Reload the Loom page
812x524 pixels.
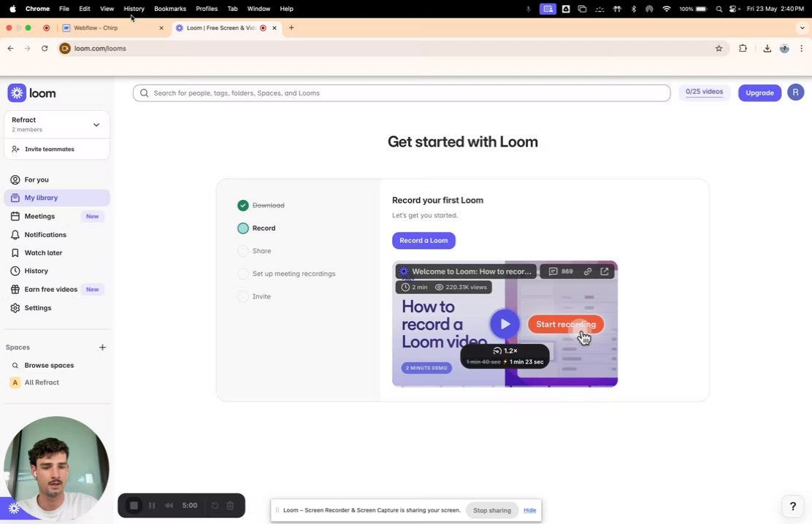45,49
